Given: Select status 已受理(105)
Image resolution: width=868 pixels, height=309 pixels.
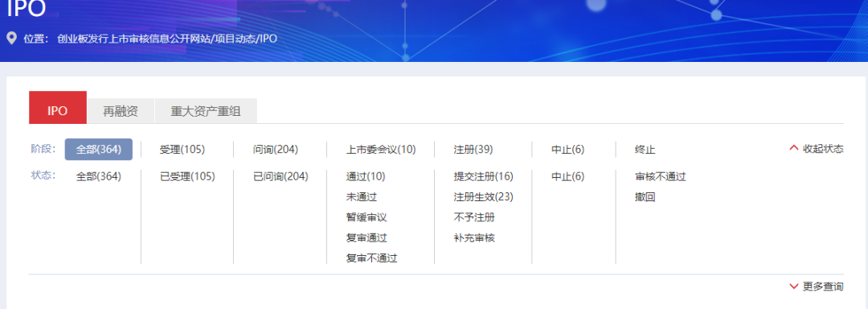Looking at the screenshot, I should [187, 177].
